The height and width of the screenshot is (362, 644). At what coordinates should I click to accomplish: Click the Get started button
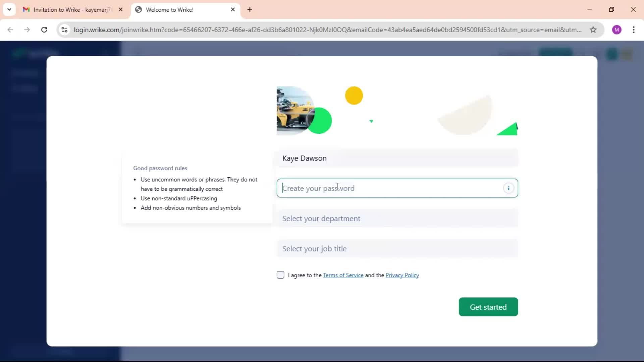tap(488, 307)
